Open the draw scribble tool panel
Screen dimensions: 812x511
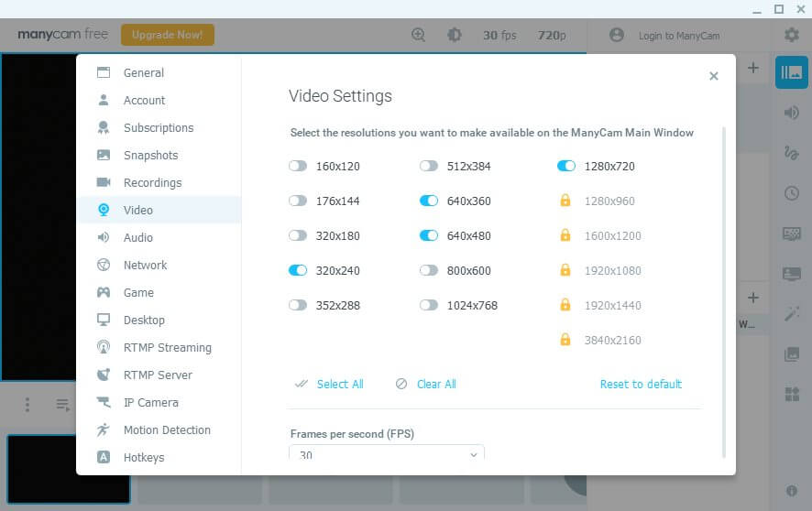pyautogui.click(x=791, y=153)
